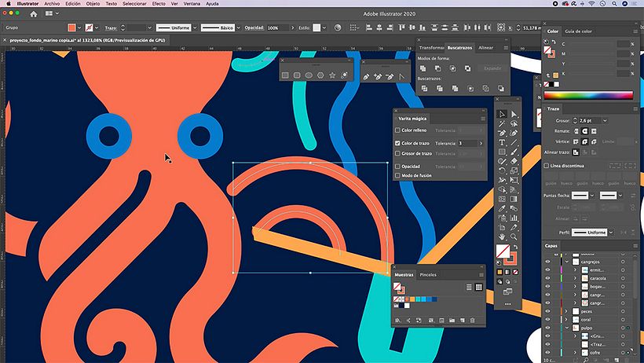Screen dimensions: 644x363
Task: Enable the Modo de fusión checkbox
Action: (x=397, y=175)
